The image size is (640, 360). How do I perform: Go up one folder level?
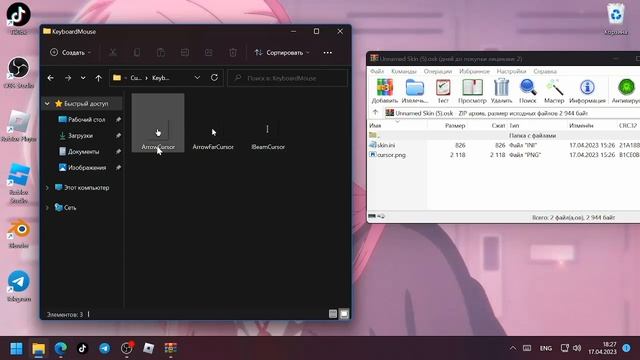[x=98, y=78]
